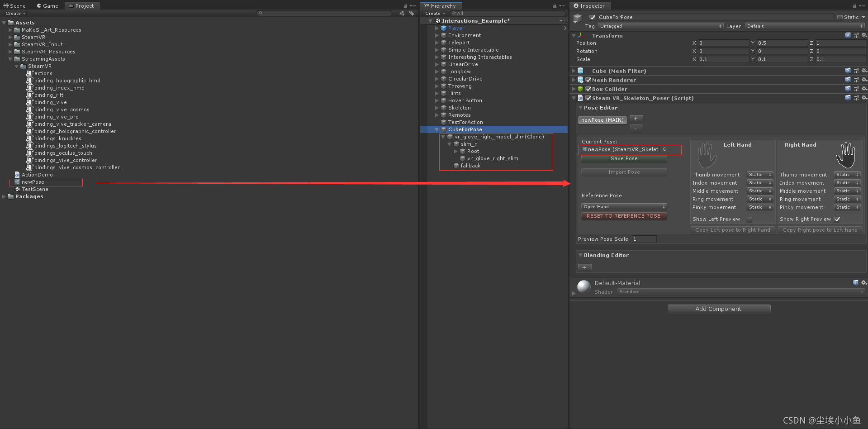Expand the Cube (Mesh Filter) component
The width and height of the screenshot is (868, 429).
point(574,71)
